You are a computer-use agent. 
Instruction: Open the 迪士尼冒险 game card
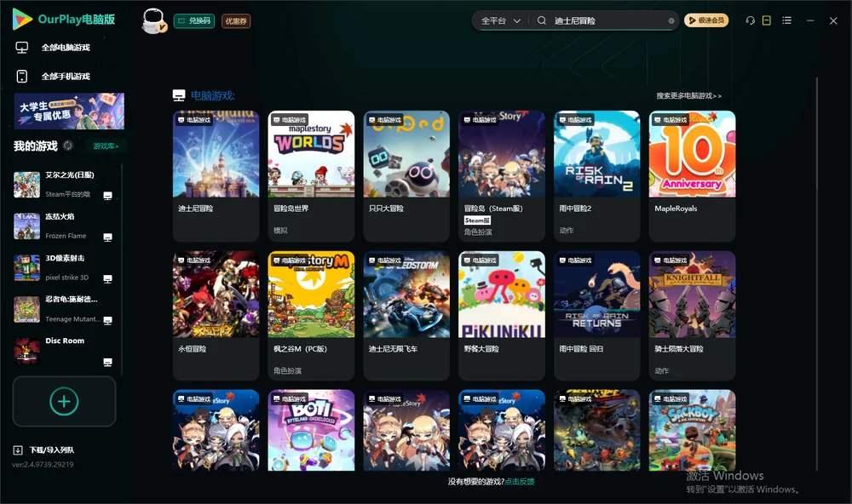coord(216,176)
